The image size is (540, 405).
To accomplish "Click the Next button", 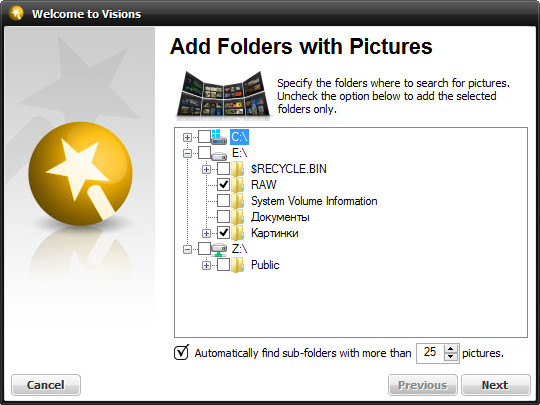I will [x=496, y=385].
